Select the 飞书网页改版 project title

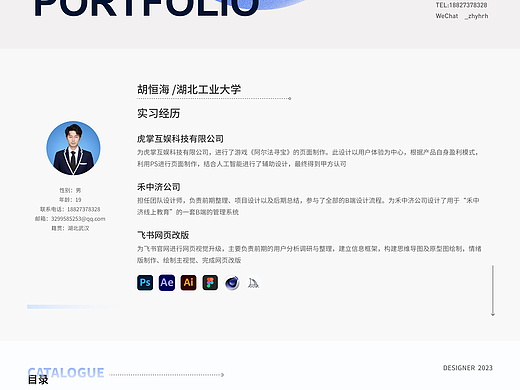click(163, 235)
